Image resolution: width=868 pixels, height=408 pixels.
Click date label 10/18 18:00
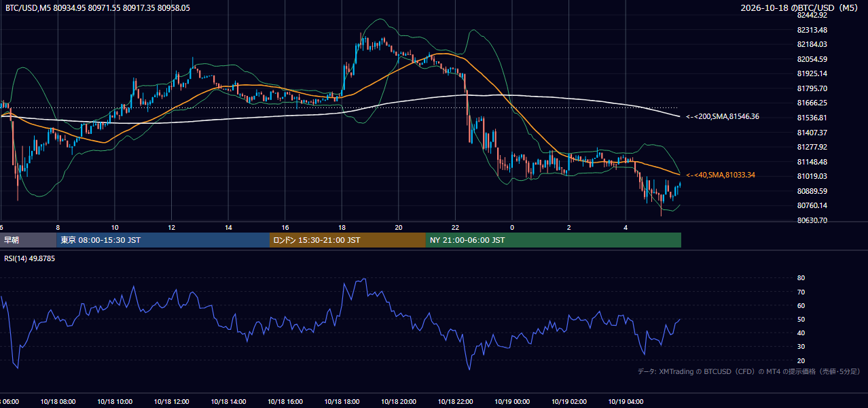click(342, 402)
